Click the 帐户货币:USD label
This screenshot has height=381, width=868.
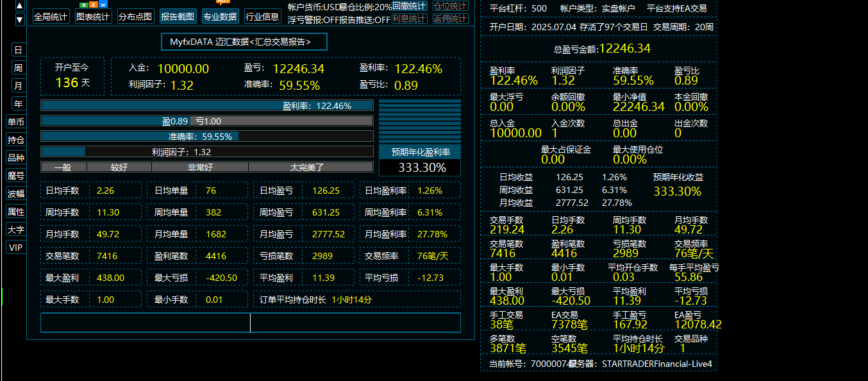[313, 6]
